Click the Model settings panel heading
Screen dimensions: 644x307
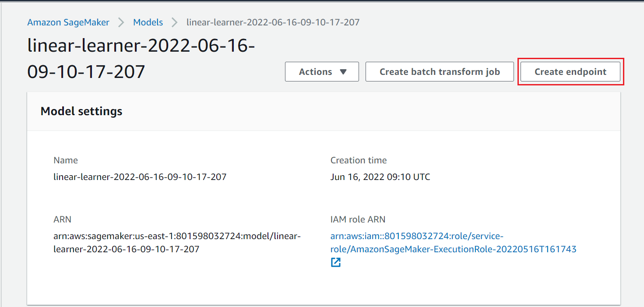81,111
